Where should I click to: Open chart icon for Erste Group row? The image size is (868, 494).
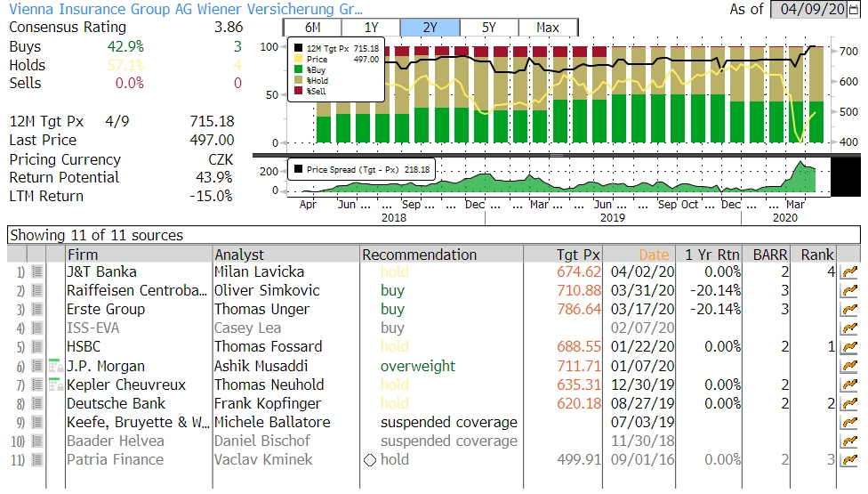pos(848,310)
